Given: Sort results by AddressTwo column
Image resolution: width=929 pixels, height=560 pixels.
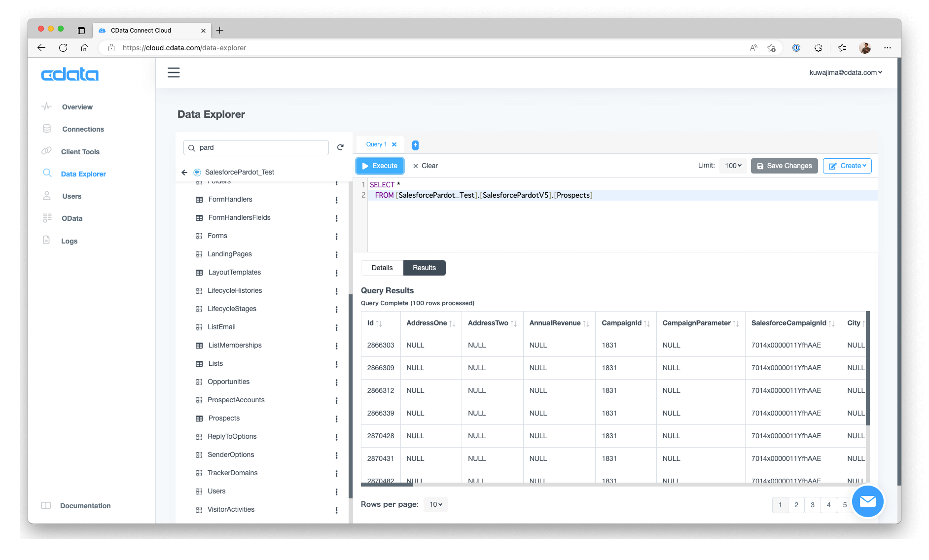Looking at the screenshot, I should click(x=513, y=323).
